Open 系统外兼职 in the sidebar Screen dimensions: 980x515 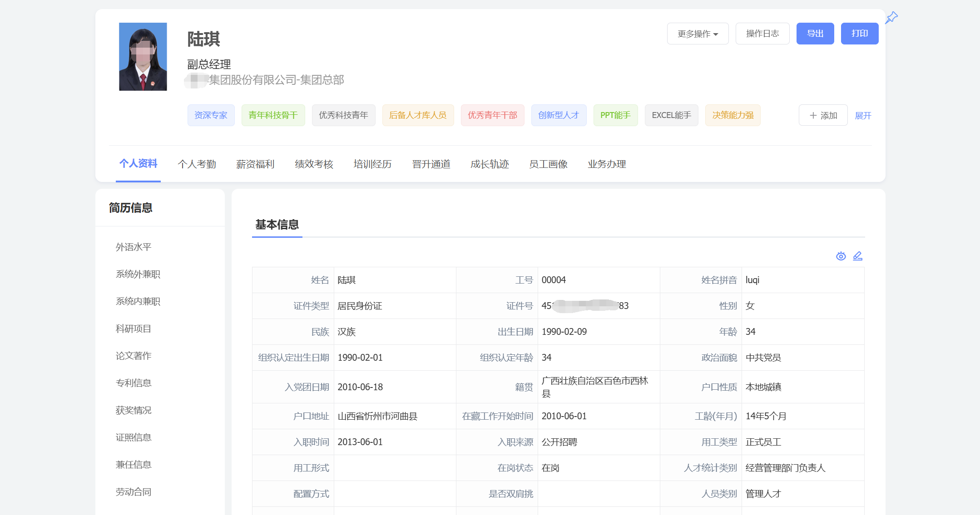pos(138,274)
